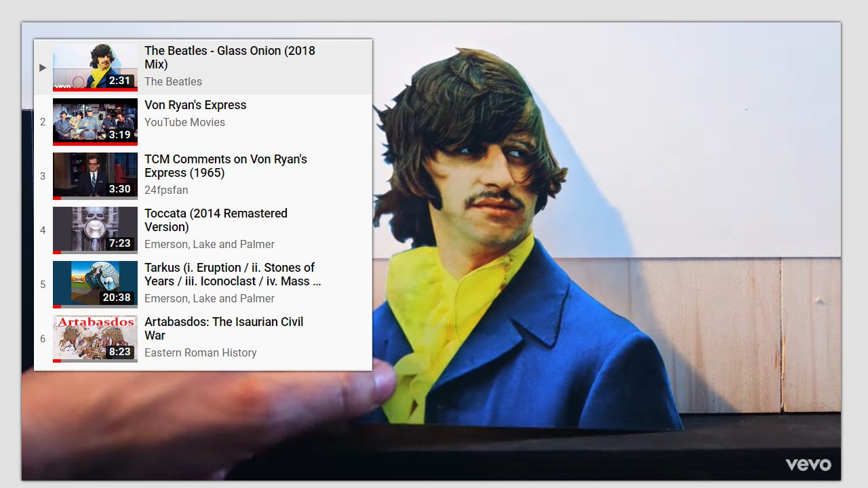Play the TCM Comments on Von Ryan's Express thumbnail
The width and height of the screenshot is (868, 488).
click(x=95, y=176)
